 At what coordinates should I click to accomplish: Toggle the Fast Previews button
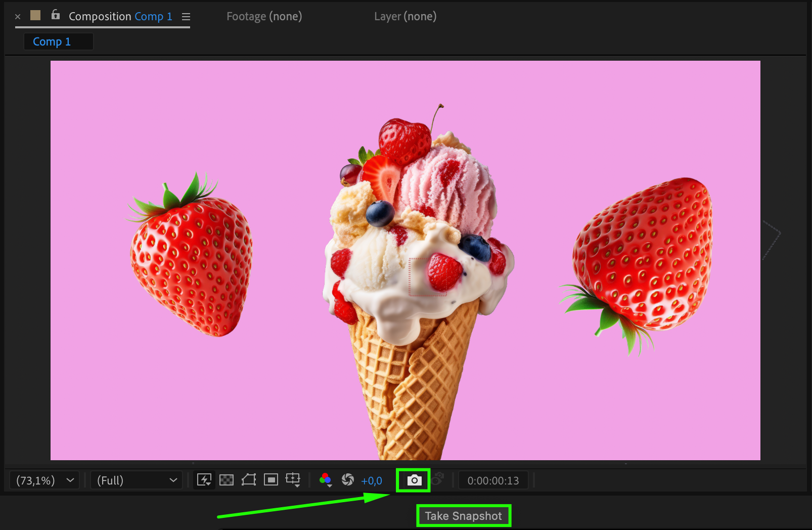tap(204, 480)
